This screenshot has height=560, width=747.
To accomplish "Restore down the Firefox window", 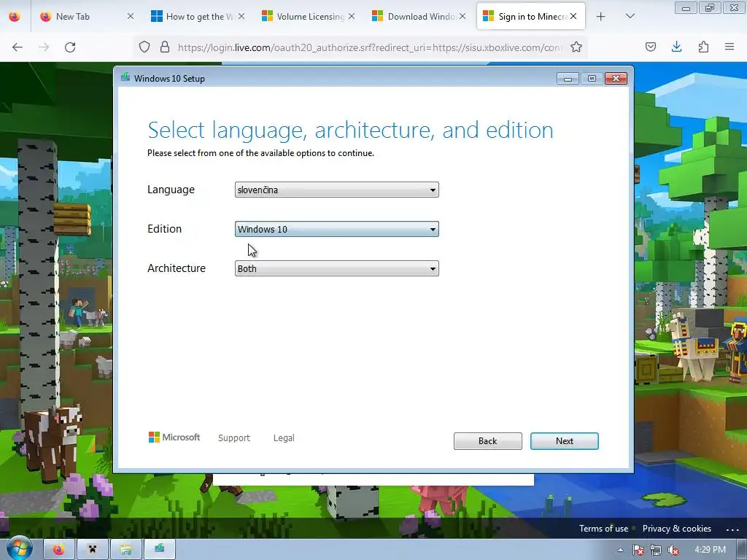I will point(709,8).
